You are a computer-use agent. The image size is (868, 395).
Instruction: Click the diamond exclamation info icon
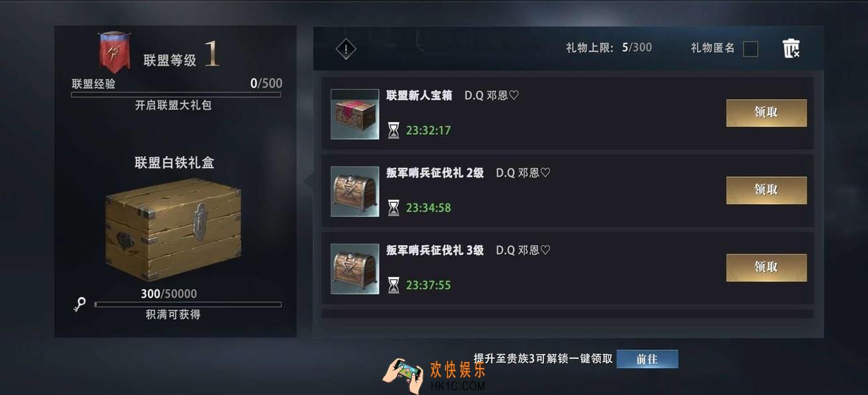coord(346,49)
